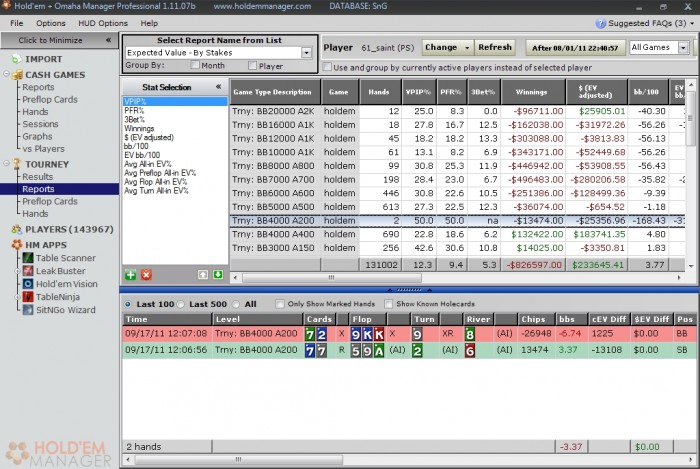Click the Click to Minimize button

point(59,40)
